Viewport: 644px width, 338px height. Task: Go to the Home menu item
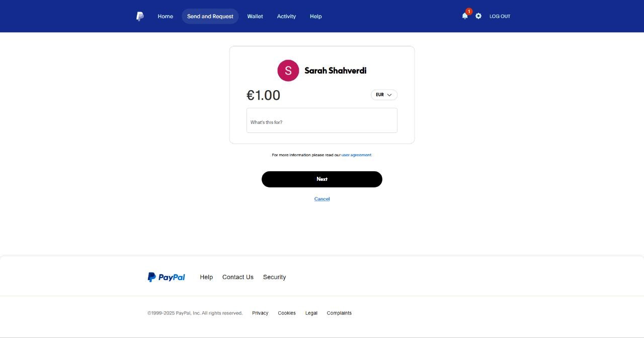coord(165,16)
